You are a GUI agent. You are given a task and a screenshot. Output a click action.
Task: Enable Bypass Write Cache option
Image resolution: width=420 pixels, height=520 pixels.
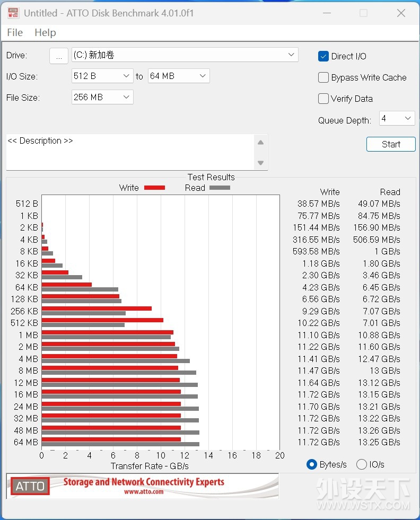(x=323, y=77)
